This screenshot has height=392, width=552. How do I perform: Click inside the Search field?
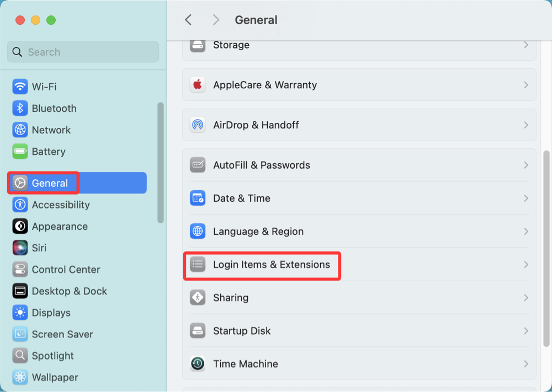click(x=83, y=51)
